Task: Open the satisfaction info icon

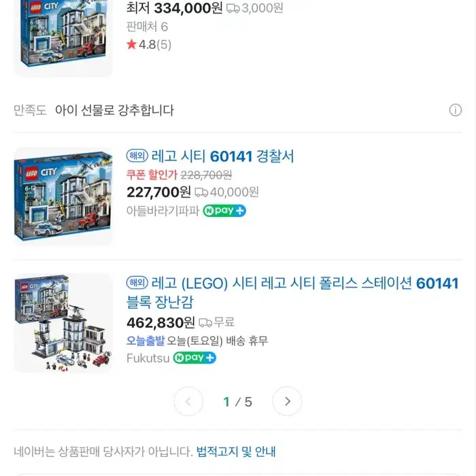Action: (456, 110)
